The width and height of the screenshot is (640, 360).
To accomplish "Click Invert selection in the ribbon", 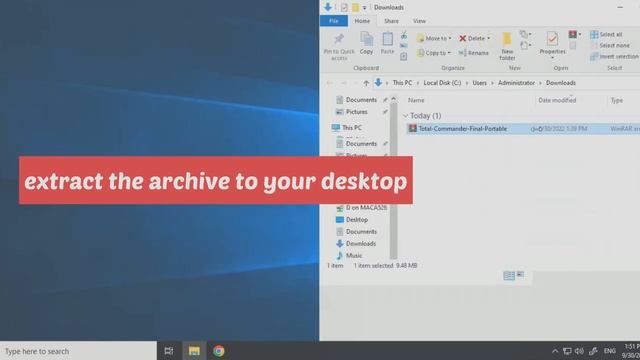I will click(x=614, y=56).
